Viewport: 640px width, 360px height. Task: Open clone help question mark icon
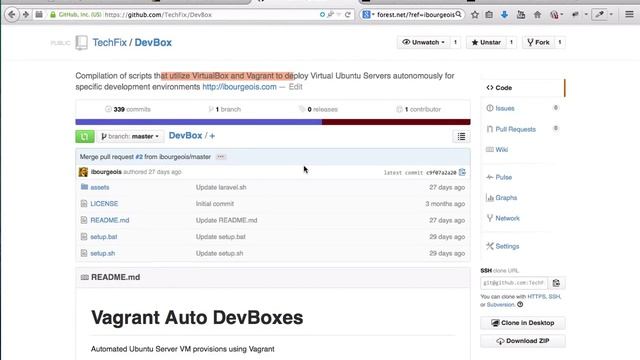pyautogui.click(x=520, y=304)
